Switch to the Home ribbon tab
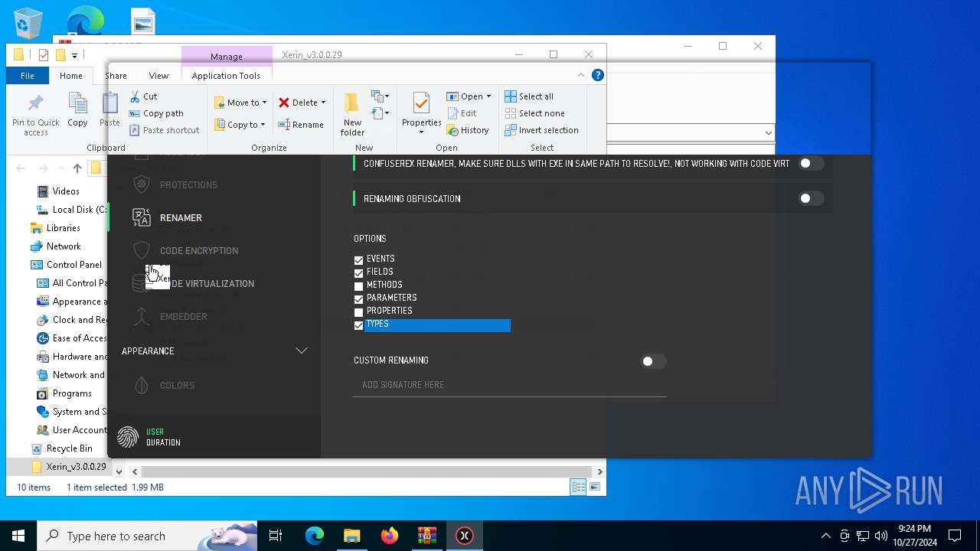The image size is (980, 551). pyautogui.click(x=70, y=75)
